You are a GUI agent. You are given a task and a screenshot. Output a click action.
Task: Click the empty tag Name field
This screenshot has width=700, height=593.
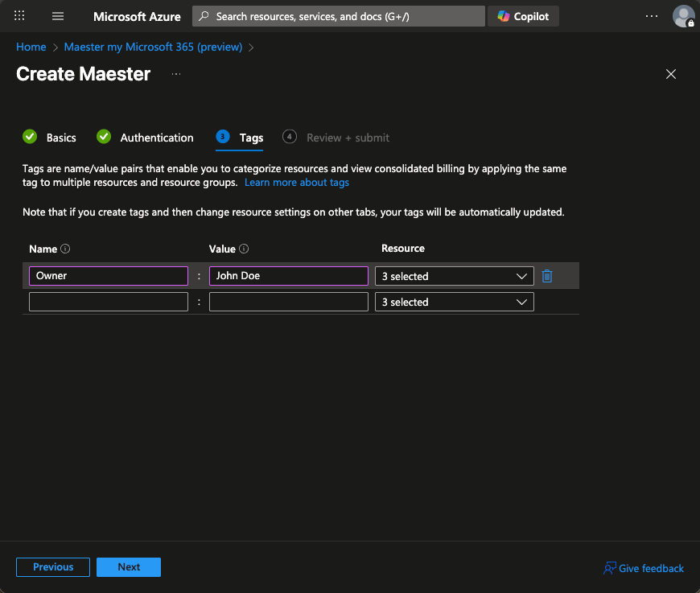[x=109, y=302]
